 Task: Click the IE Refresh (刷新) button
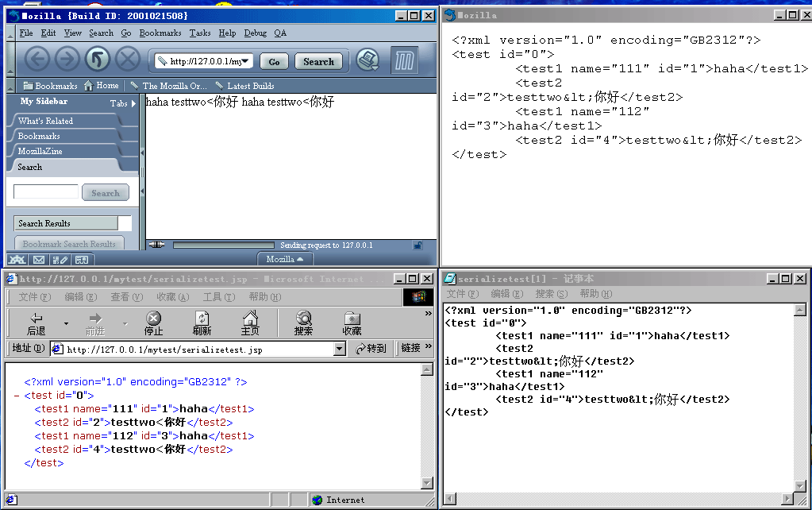coord(202,324)
